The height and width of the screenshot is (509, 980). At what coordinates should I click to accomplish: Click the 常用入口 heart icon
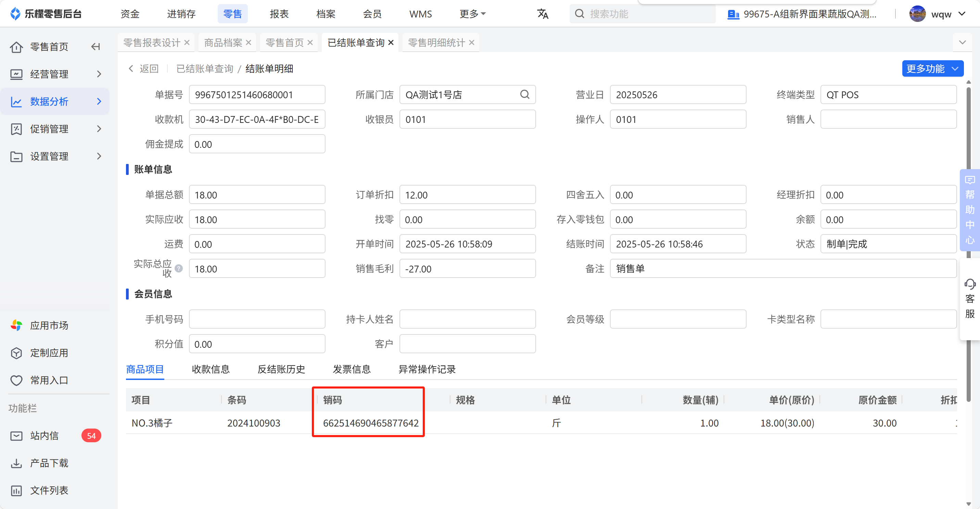tap(16, 380)
